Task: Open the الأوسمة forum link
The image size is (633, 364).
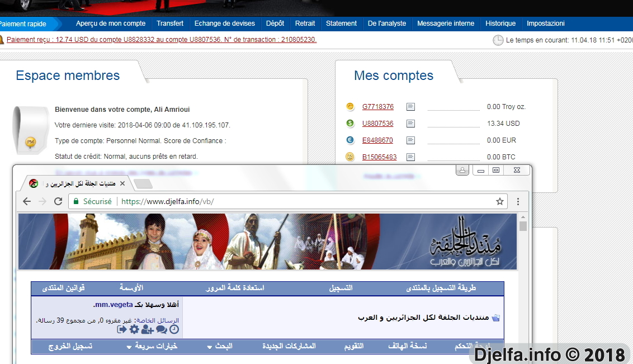Action: click(x=131, y=288)
